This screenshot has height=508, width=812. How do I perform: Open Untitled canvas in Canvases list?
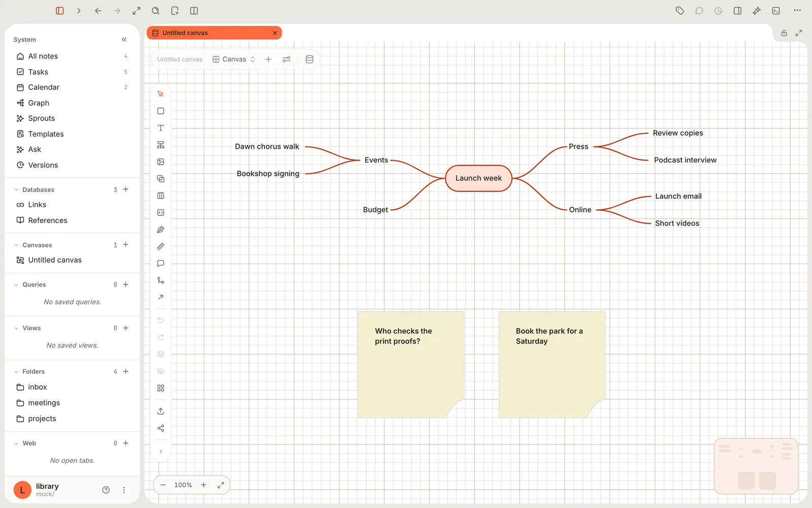point(72,260)
